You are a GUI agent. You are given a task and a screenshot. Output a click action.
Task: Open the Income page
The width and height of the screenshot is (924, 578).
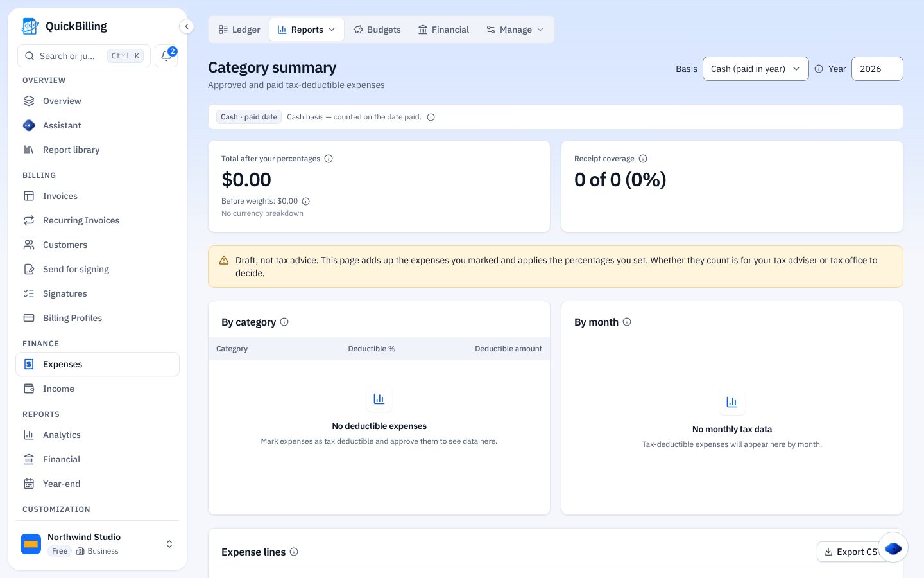(98, 389)
